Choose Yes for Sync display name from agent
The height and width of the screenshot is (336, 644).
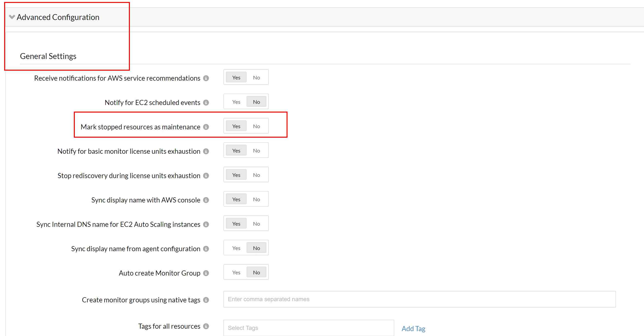[236, 248]
